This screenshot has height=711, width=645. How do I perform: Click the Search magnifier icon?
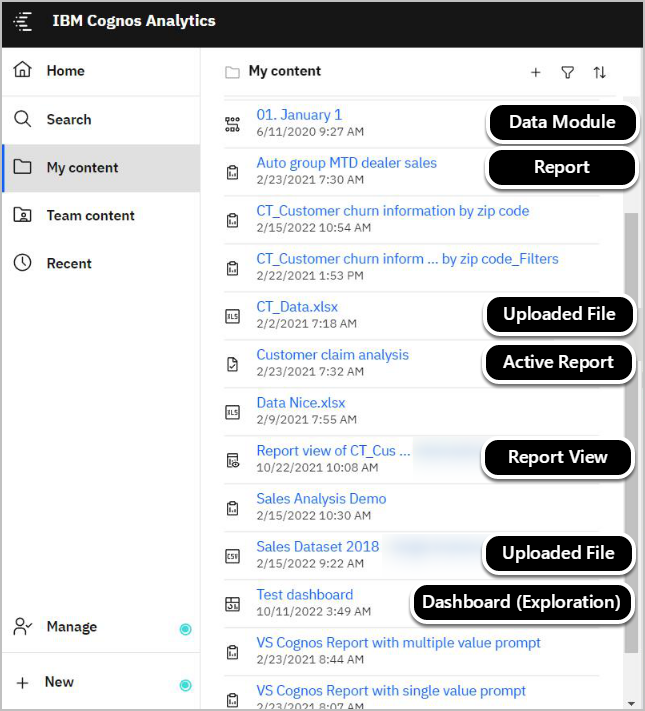(22, 119)
